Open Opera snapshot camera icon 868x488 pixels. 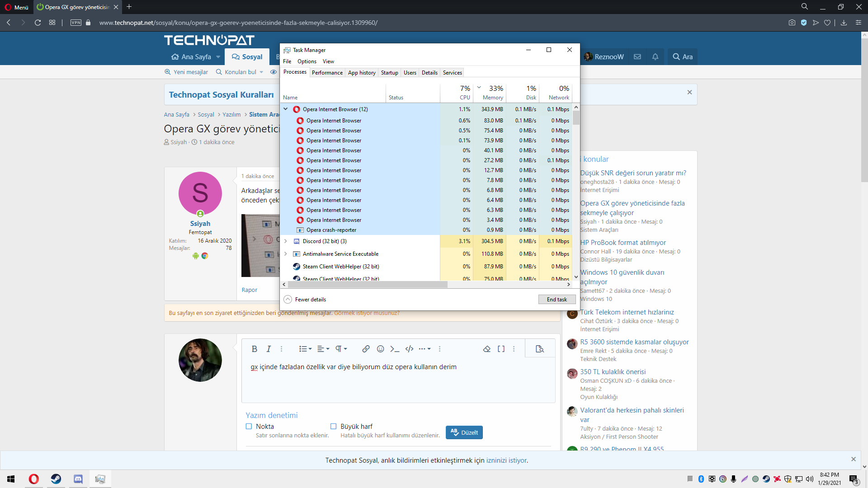pos(792,23)
